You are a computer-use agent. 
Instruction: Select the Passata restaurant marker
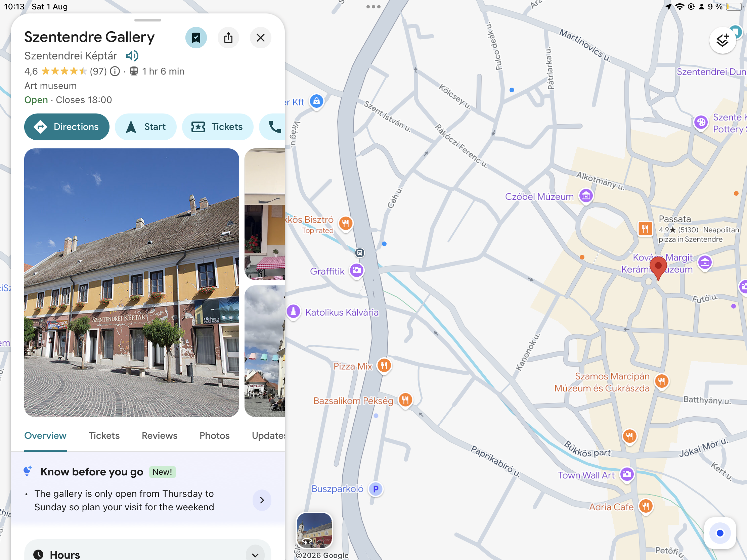[x=645, y=229]
